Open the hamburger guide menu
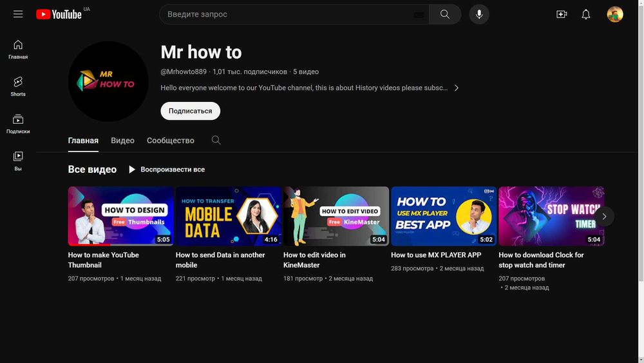Screen dimensions: 644x363 [18, 14]
